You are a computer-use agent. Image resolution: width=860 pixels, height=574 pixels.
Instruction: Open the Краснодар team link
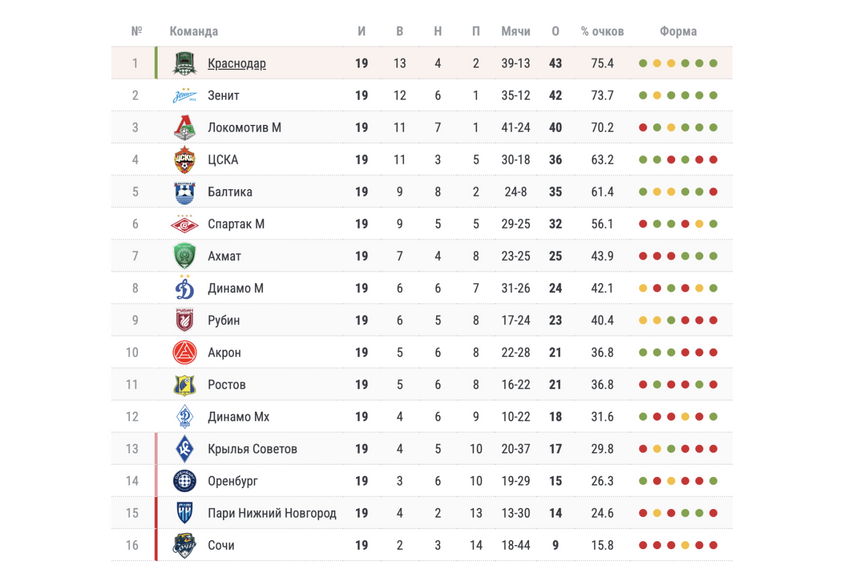click(237, 64)
